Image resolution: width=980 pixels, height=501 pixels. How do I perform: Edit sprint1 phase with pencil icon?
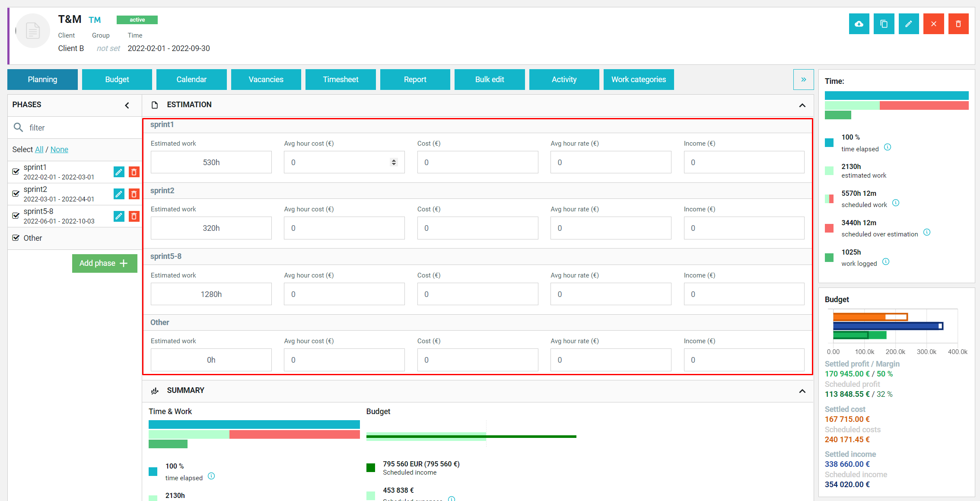(x=119, y=172)
